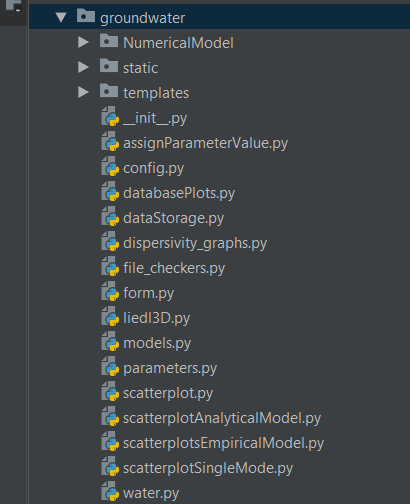The image size is (410, 504).
Task: Select the file_checkers.py file name
Action: 174,268
